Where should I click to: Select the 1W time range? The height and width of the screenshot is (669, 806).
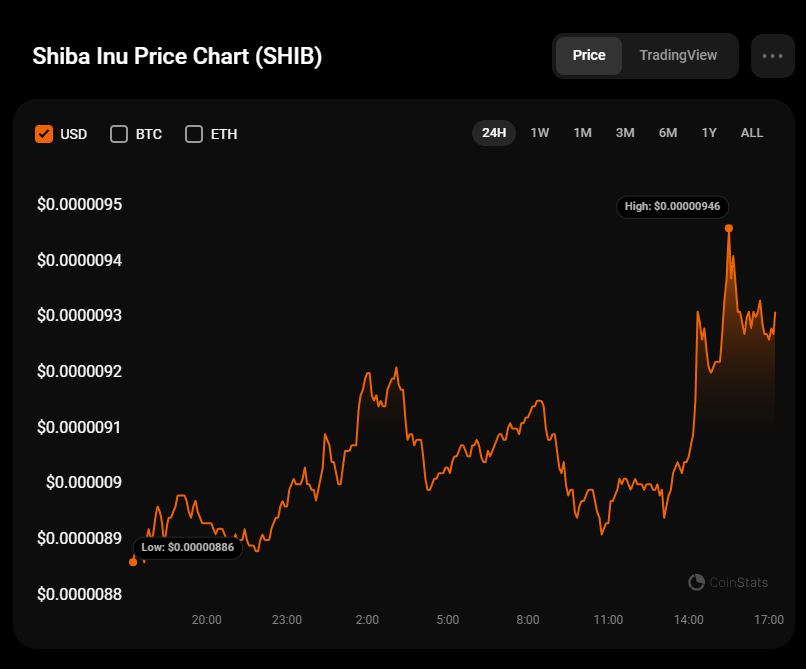click(x=540, y=133)
